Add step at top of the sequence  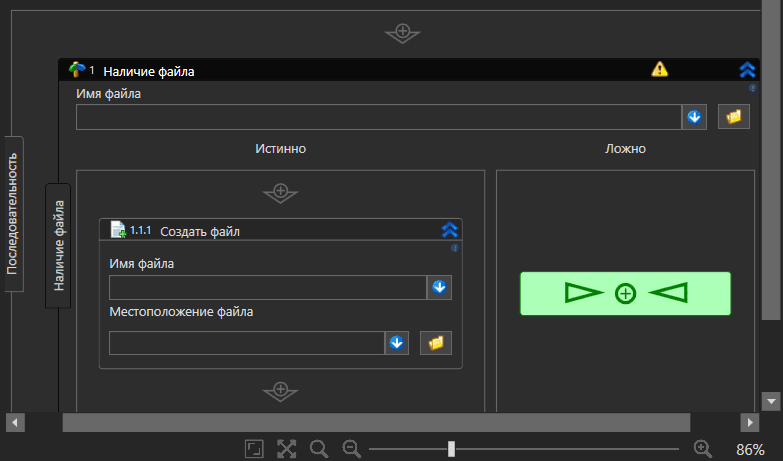pyautogui.click(x=402, y=33)
